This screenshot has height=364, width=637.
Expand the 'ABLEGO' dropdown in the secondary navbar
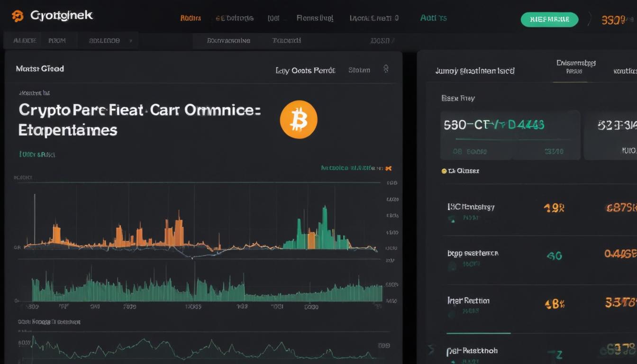click(x=108, y=40)
